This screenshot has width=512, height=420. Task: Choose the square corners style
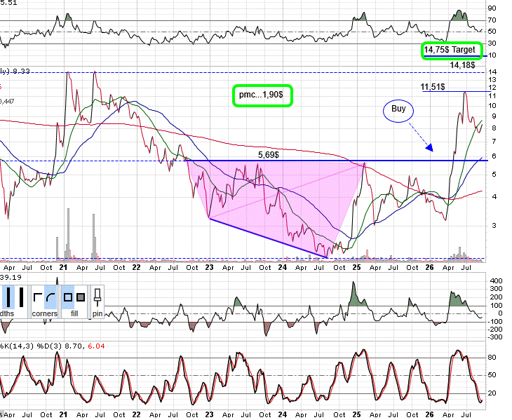(x=38, y=297)
